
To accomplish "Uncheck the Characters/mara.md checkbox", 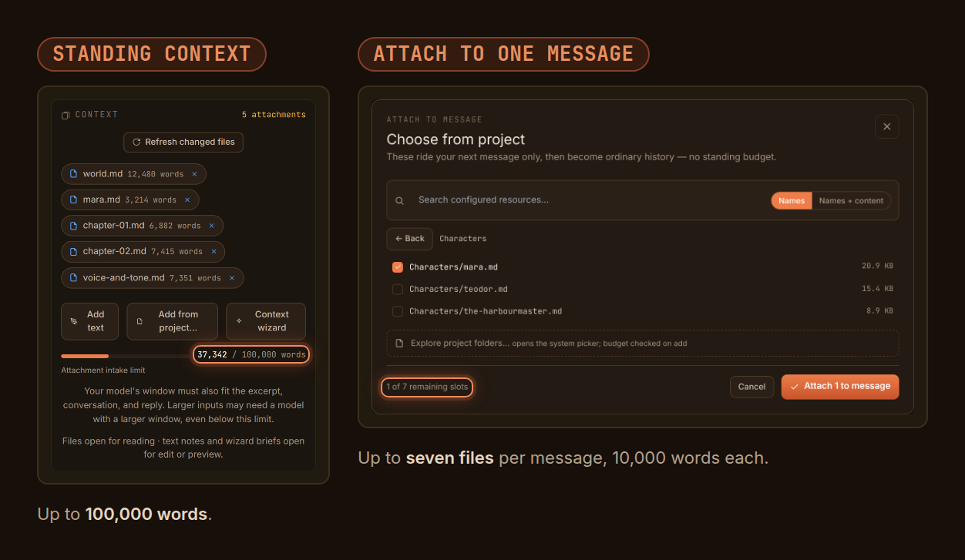I will tap(398, 267).
